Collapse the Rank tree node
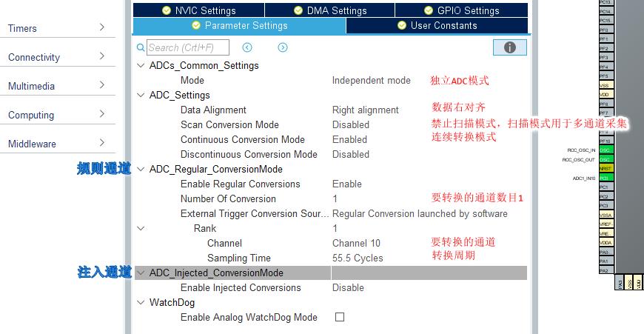 pyautogui.click(x=141, y=228)
